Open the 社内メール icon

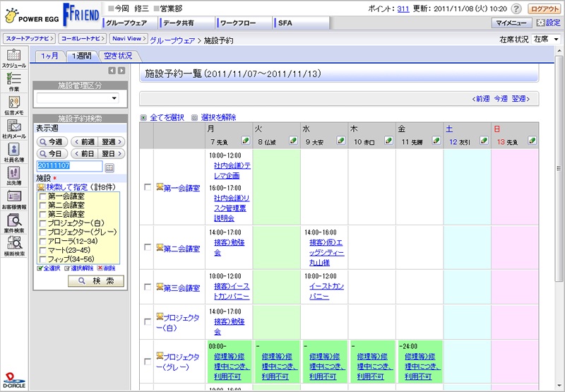pyautogui.click(x=13, y=129)
